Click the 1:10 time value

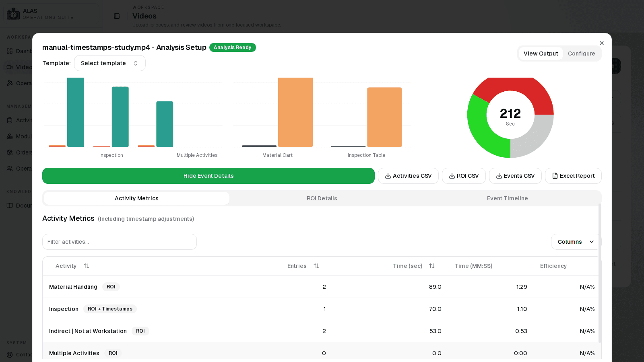point(522,309)
